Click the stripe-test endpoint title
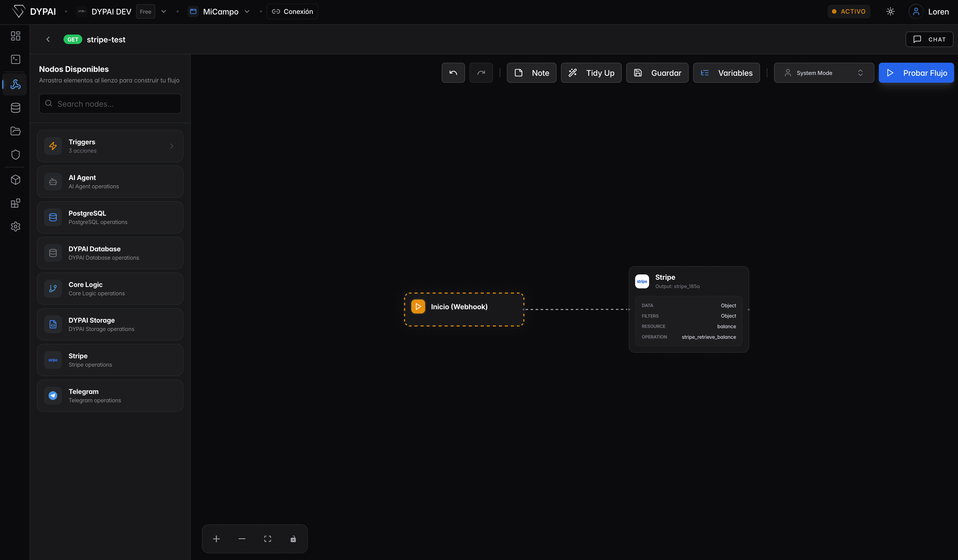The width and height of the screenshot is (958, 560). click(106, 40)
